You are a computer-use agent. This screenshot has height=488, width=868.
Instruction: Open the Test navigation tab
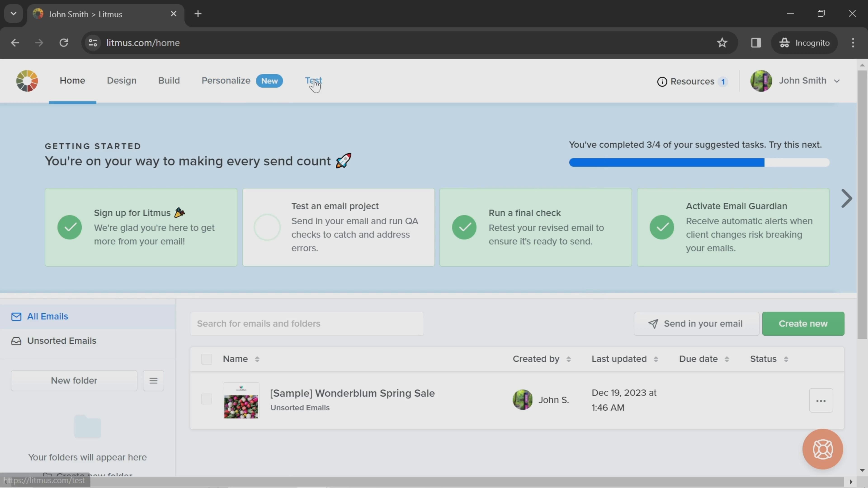click(313, 80)
